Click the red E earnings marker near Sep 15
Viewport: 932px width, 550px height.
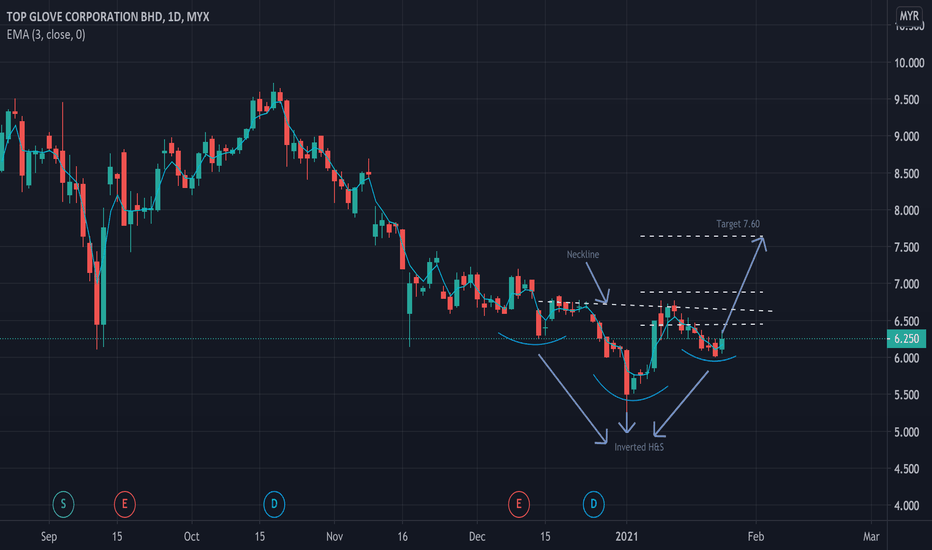[x=125, y=504]
